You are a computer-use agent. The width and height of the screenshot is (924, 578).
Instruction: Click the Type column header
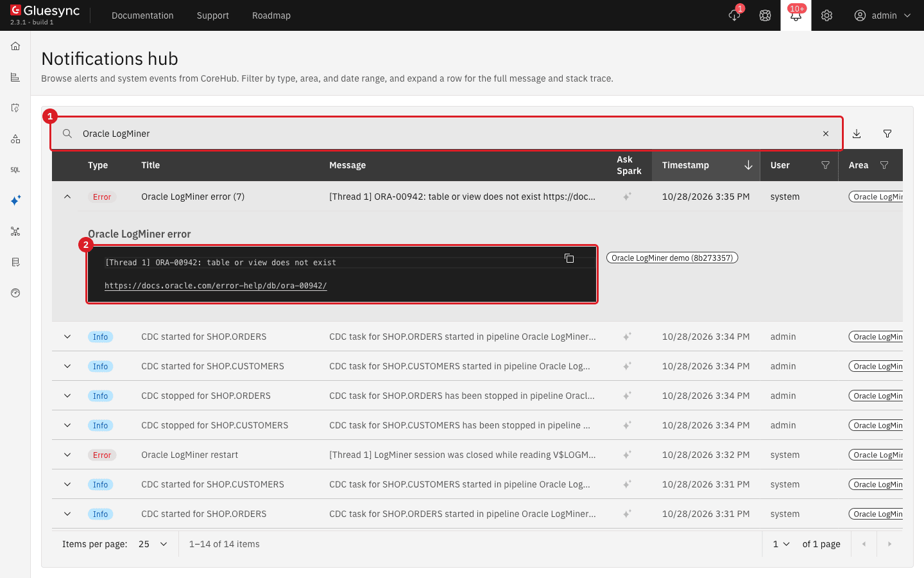tap(98, 165)
